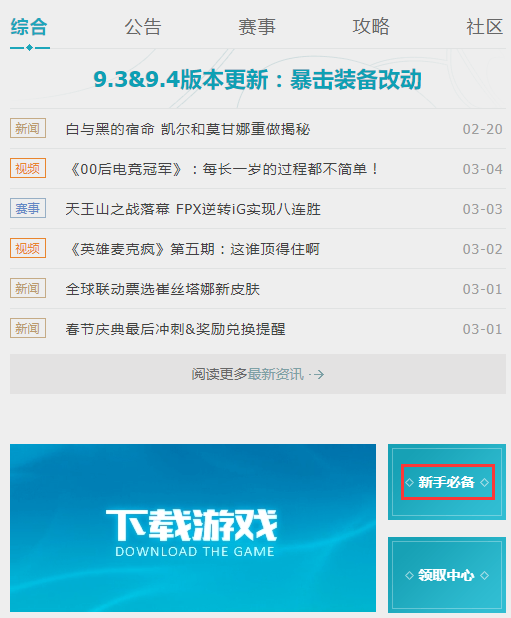Click date 03-01 on 春节庆典 row
Screen dimensions: 511x618
pyautogui.click(x=483, y=329)
